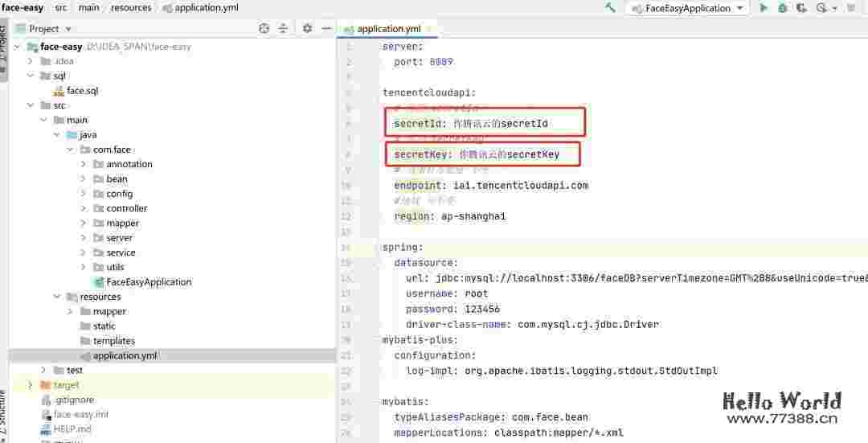The height and width of the screenshot is (443, 868).
Task: Start debugging with the bug icon
Action: (x=782, y=8)
